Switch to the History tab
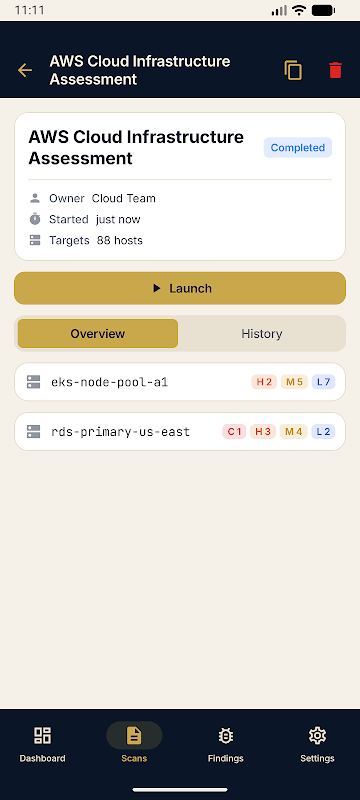The width and height of the screenshot is (360, 800). 262,334
